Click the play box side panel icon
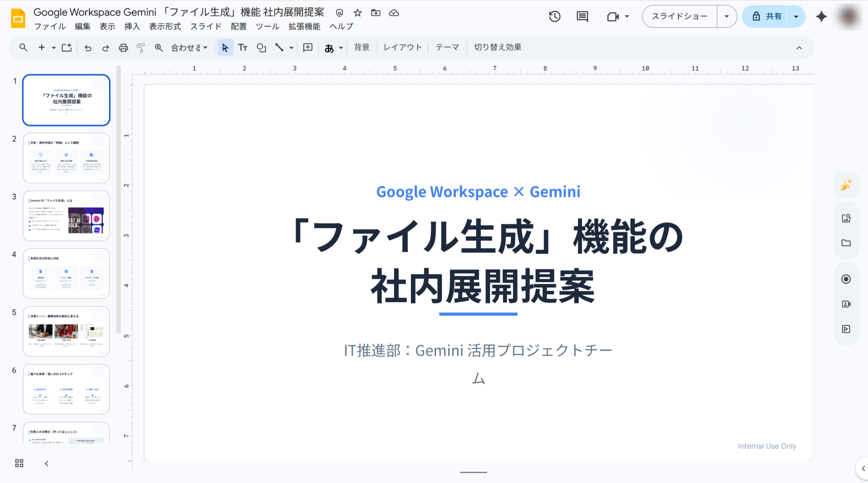868x483 pixels. point(846,329)
